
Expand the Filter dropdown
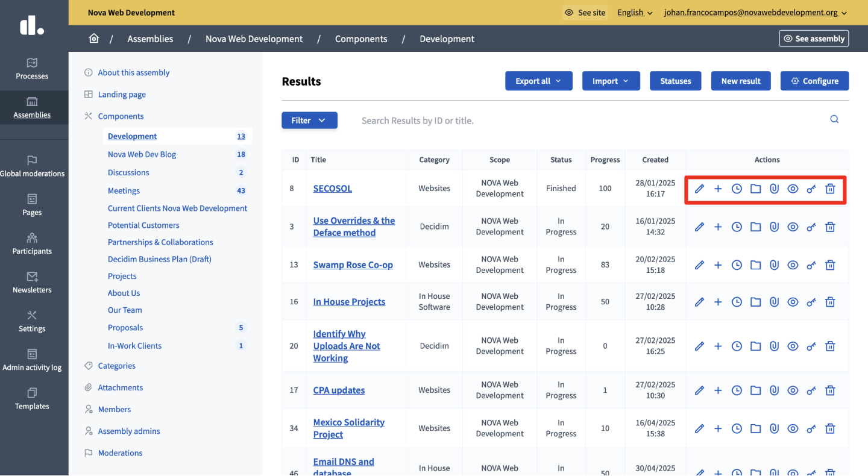coord(309,121)
